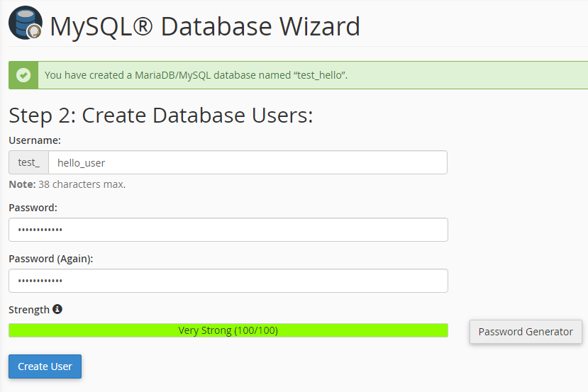Click the 38 characters max note
The image size is (588, 392).
[82, 184]
